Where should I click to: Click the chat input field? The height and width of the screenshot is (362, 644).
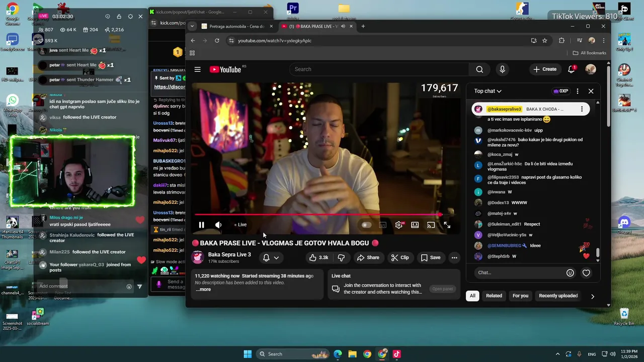click(x=518, y=273)
